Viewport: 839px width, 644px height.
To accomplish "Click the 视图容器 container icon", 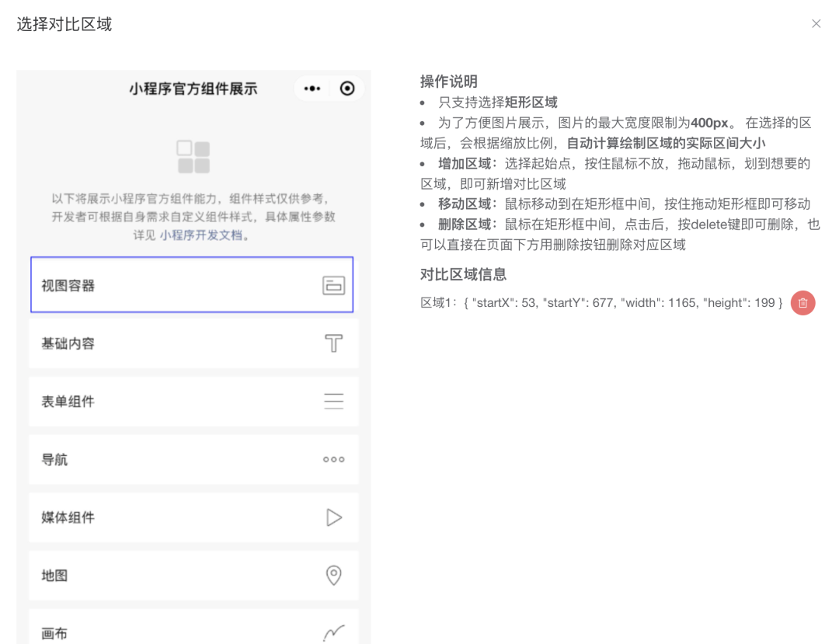I will (x=333, y=285).
